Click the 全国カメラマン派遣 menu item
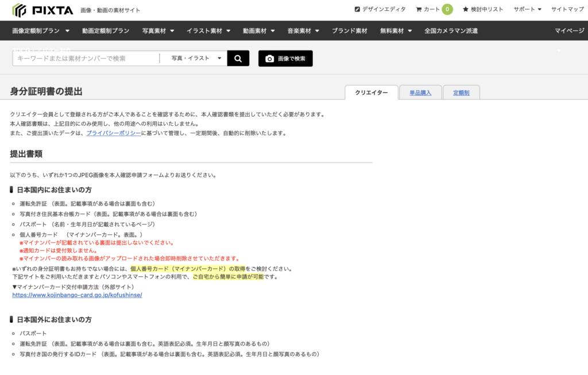The height and width of the screenshot is (375, 588). pyautogui.click(x=452, y=30)
